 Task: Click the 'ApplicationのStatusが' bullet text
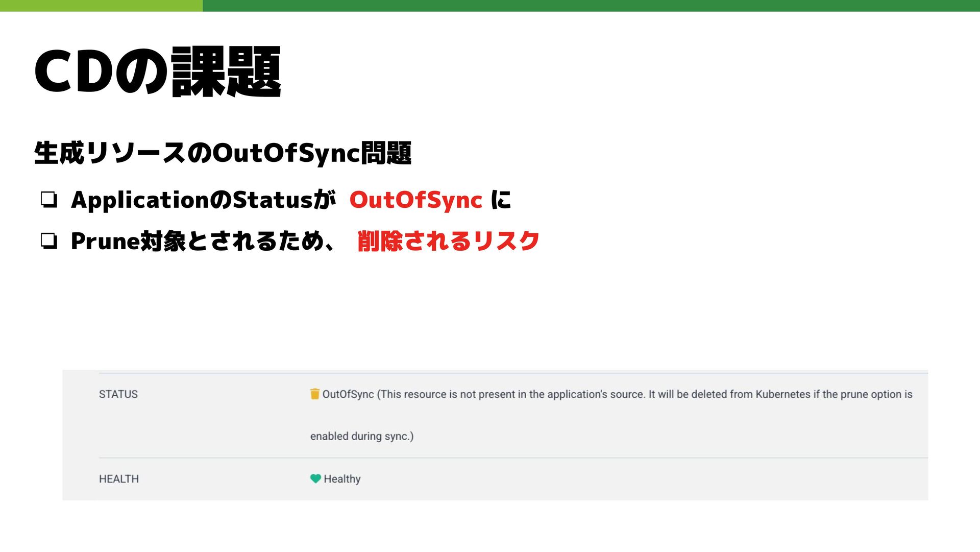[x=204, y=200]
